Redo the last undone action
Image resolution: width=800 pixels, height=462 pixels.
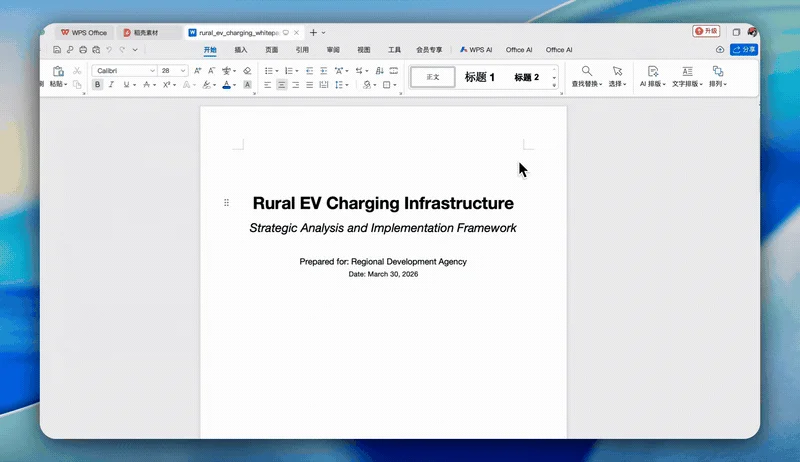(x=122, y=49)
